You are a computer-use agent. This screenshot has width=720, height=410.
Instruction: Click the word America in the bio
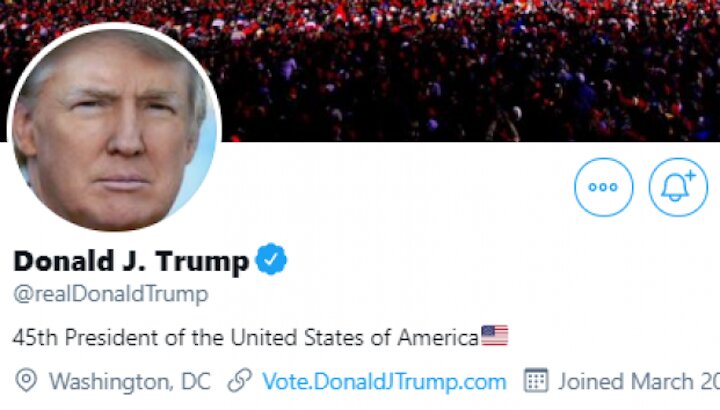point(438,337)
